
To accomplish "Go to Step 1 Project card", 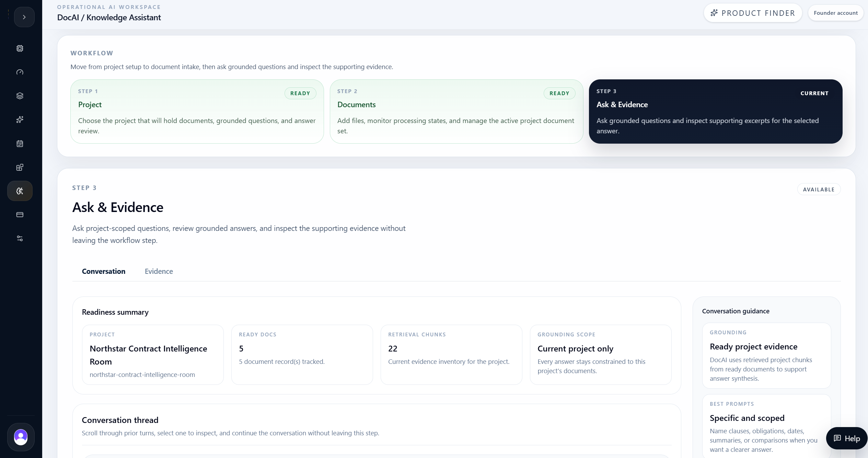I will coord(197,112).
